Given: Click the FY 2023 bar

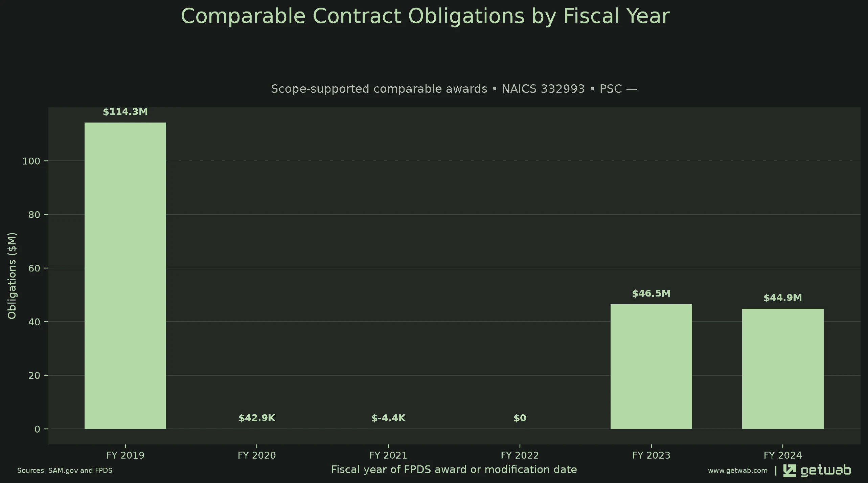Looking at the screenshot, I should click(x=651, y=367).
